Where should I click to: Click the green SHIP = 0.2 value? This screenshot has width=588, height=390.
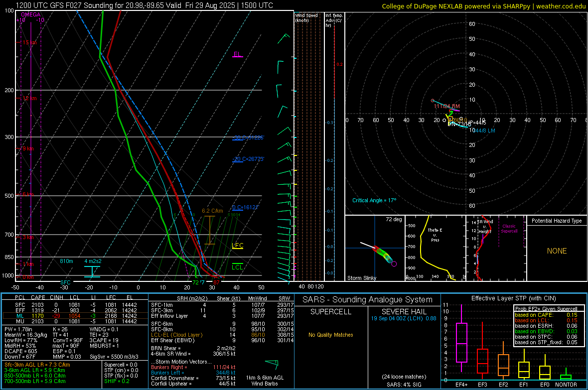tap(117, 381)
